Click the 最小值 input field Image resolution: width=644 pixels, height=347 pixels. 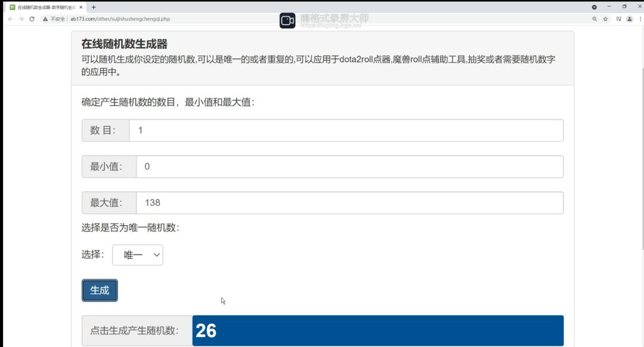pos(349,166)
